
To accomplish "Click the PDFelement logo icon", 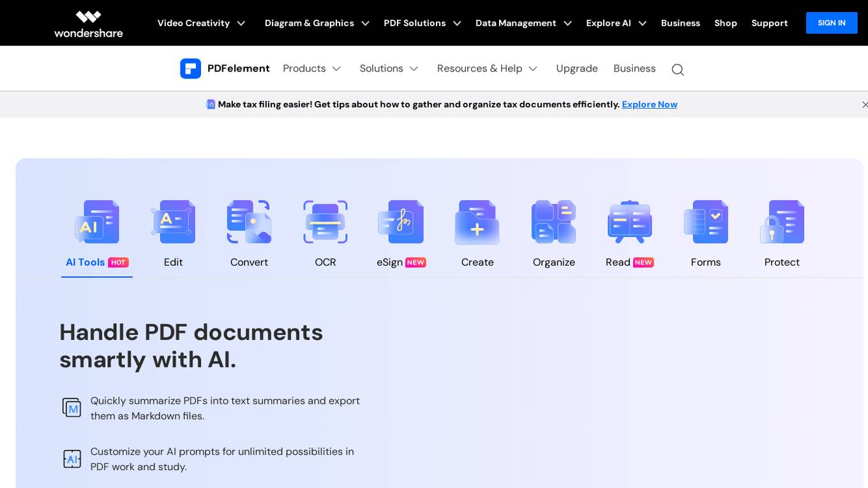I will [190, 68].
